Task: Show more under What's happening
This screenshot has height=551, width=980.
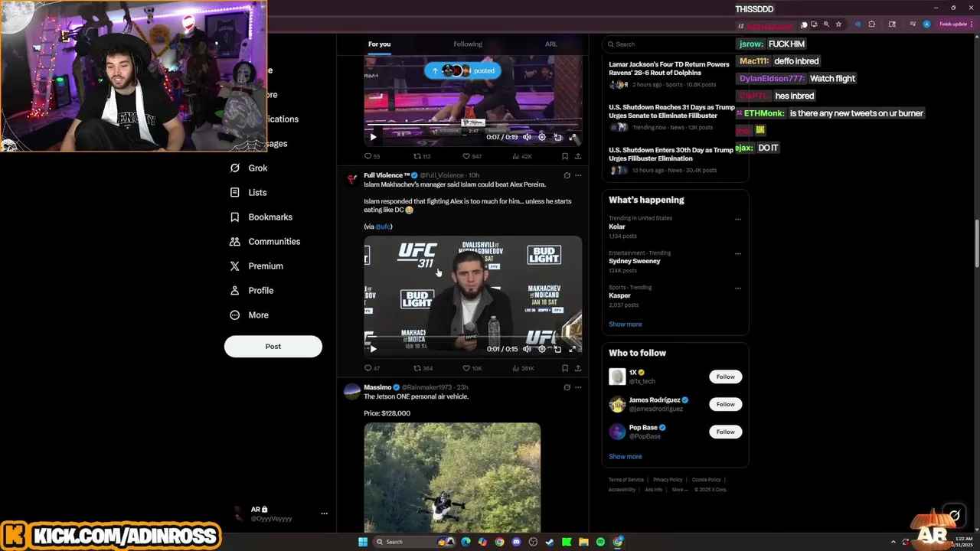Action: pyautogui.click(x=626, y=324)
